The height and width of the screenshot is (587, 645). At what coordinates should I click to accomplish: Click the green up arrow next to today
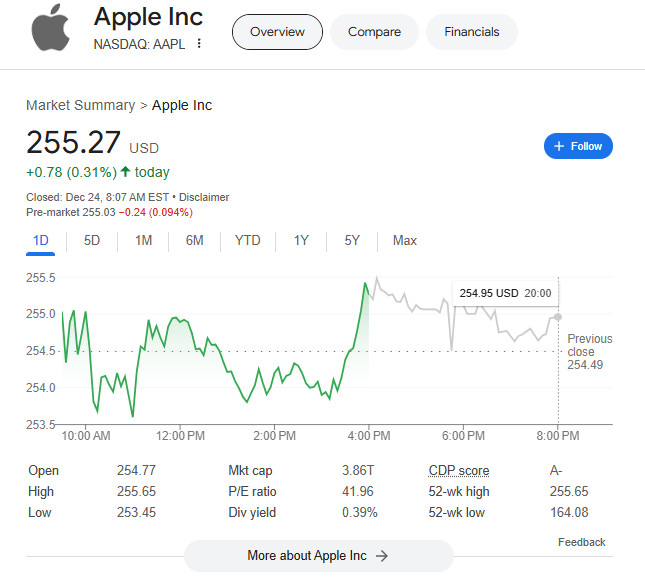125,172
